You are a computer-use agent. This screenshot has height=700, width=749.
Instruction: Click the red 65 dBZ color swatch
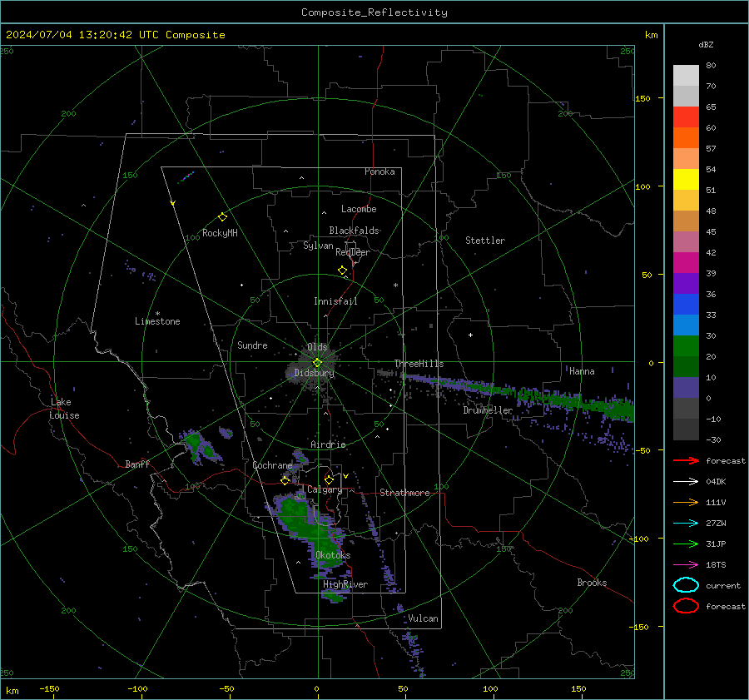coord(686,117)
